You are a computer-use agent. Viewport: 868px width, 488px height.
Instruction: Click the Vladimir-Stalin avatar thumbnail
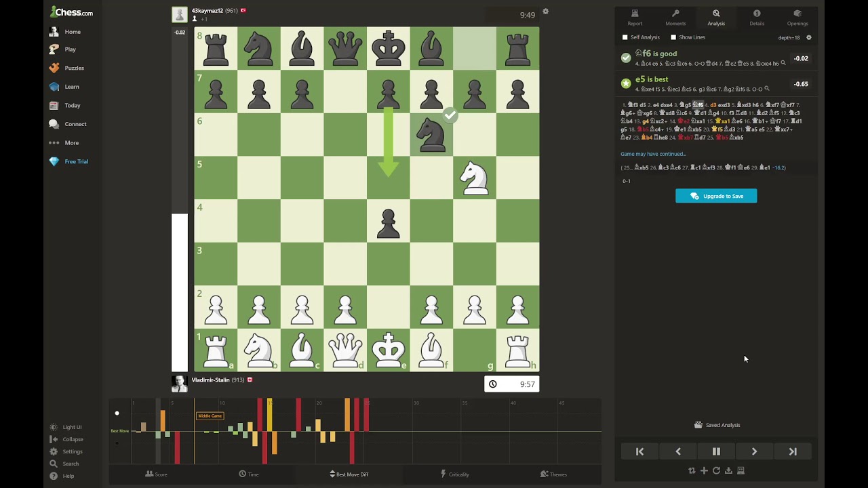coord(180,384)
